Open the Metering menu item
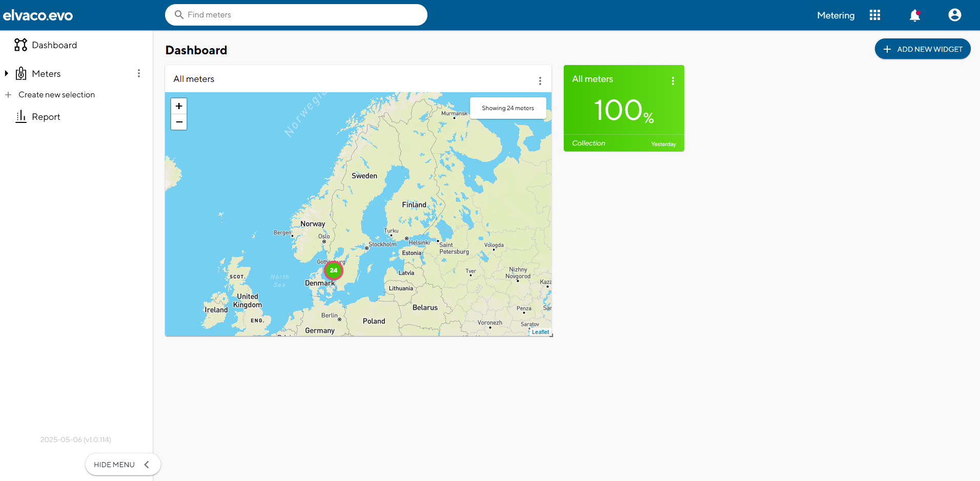The height and width of the screenshot is (481, 980). click(x=835, y=15)
